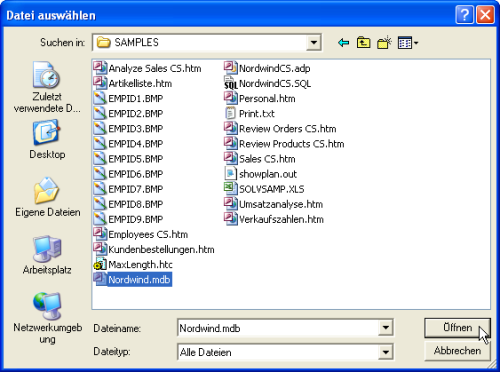Select the Print.txt file icon
The width and height of the screenshot is (500, 372).
(231, 113)
